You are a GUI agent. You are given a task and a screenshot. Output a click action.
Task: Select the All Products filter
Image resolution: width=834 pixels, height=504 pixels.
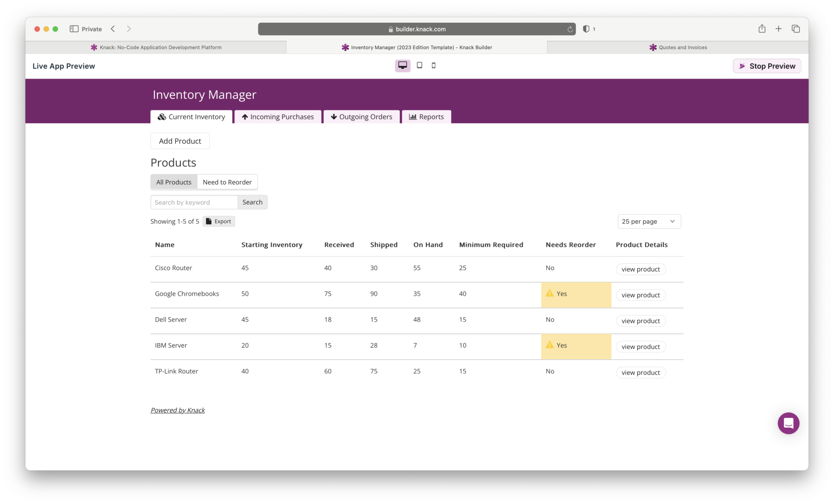pos(173,182)
